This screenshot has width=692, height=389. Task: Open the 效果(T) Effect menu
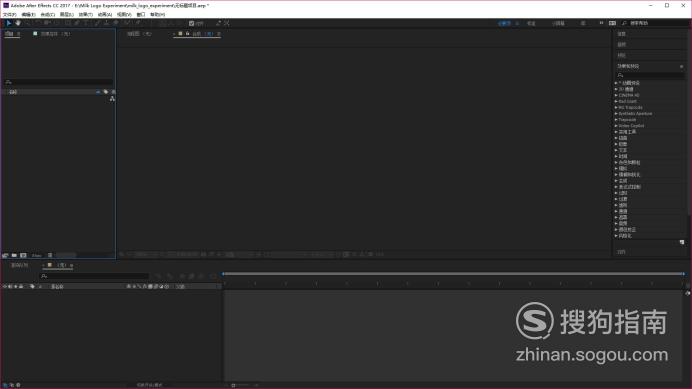86,15
